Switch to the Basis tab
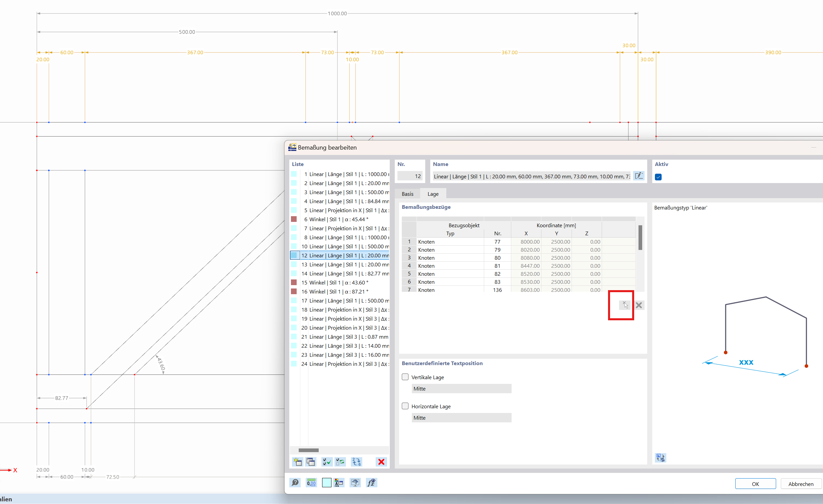The image size is (823, 504). click(x=407, y=194)
